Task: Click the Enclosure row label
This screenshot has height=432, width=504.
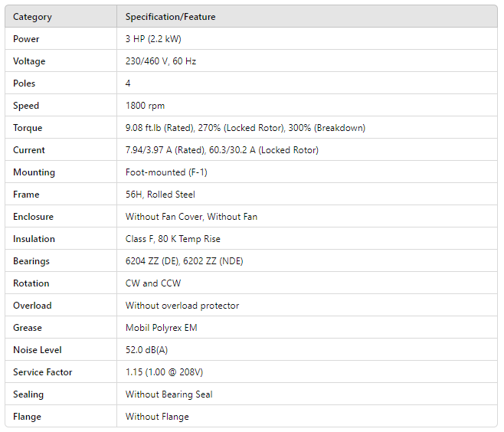Action: (33, 217)
